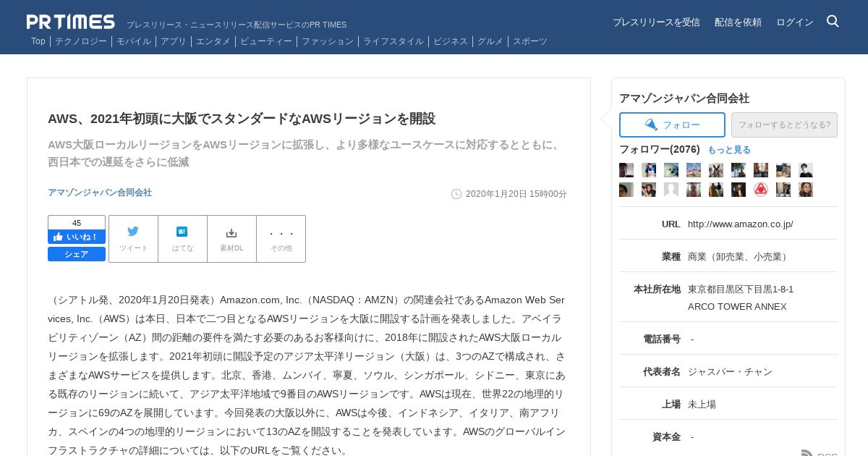Click フォローするとどうなる? button
Viewport: 868px width, 456px height.
pos(784,124)
